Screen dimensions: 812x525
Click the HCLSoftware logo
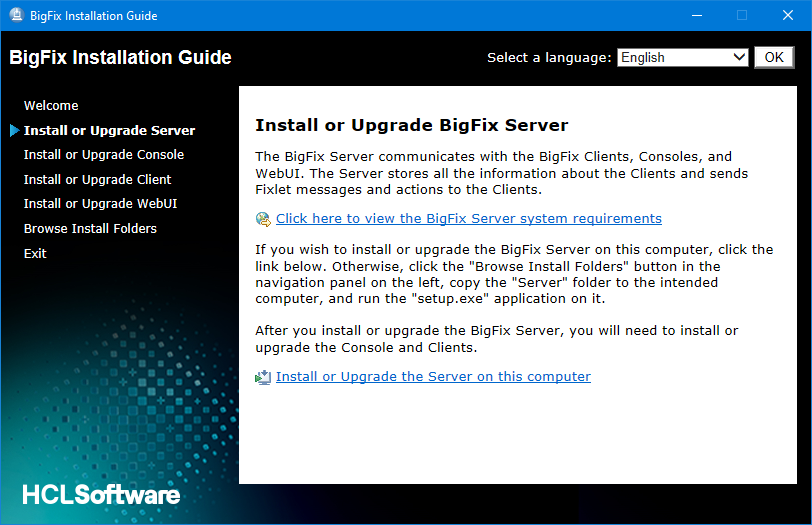point(101,494)
